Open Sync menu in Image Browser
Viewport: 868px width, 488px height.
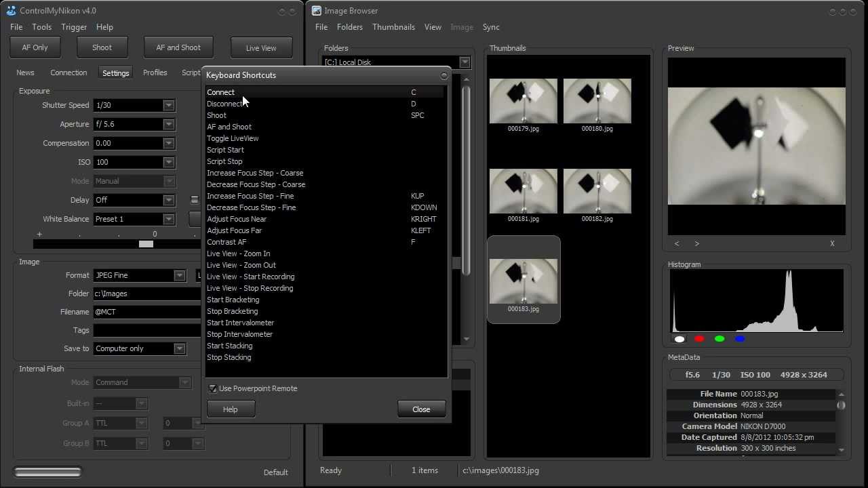tap(491, 27)
